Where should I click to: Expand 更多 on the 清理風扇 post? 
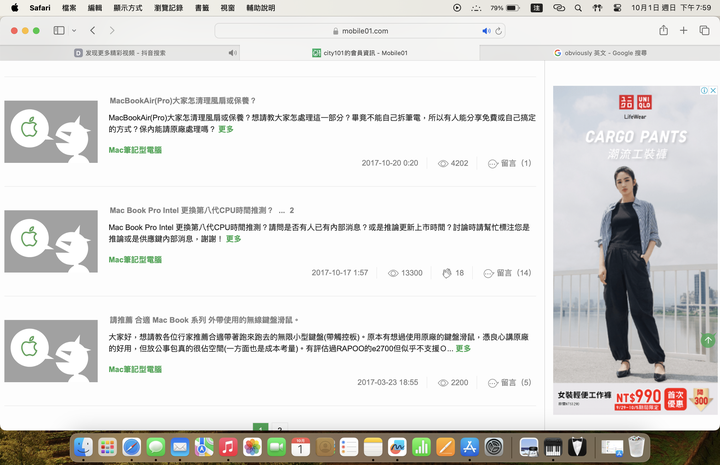coord(225,129)
